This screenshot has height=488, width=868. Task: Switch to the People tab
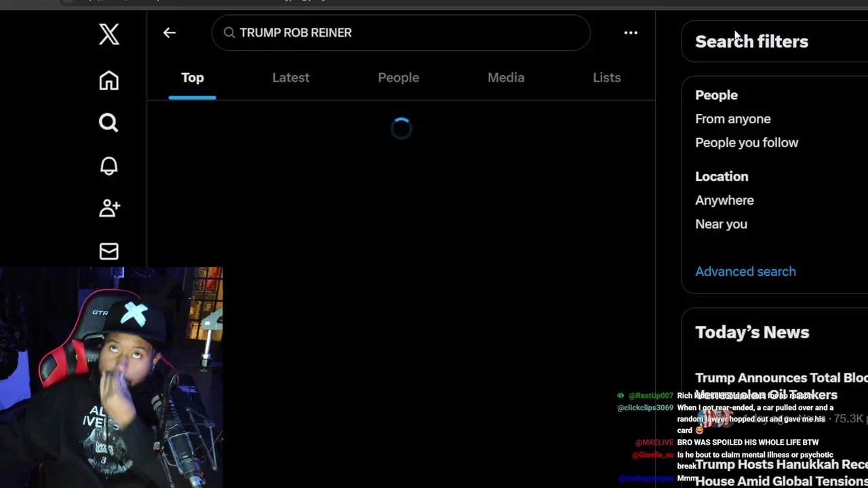coord(399,78)
